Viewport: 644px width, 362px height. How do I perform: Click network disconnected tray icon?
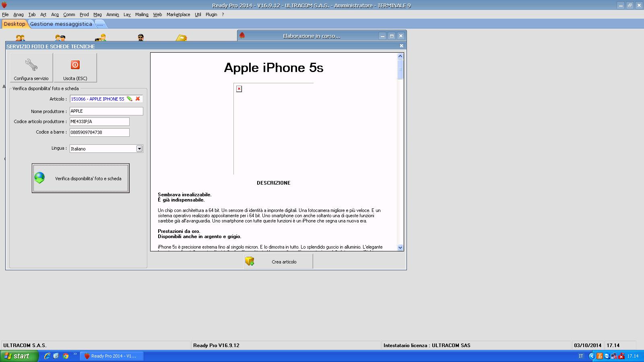pyautogui.click(x=614, y=356)
